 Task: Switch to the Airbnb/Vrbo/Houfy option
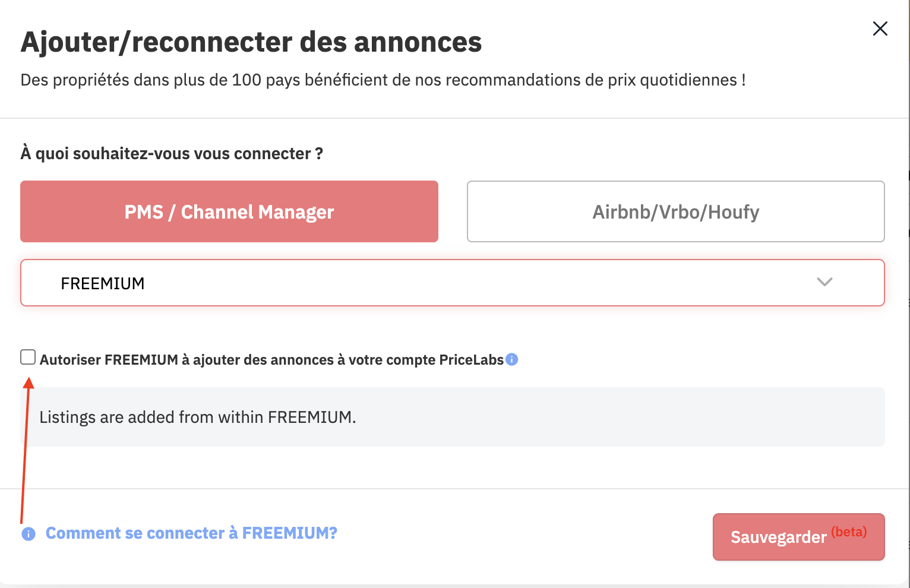[676, 211]
